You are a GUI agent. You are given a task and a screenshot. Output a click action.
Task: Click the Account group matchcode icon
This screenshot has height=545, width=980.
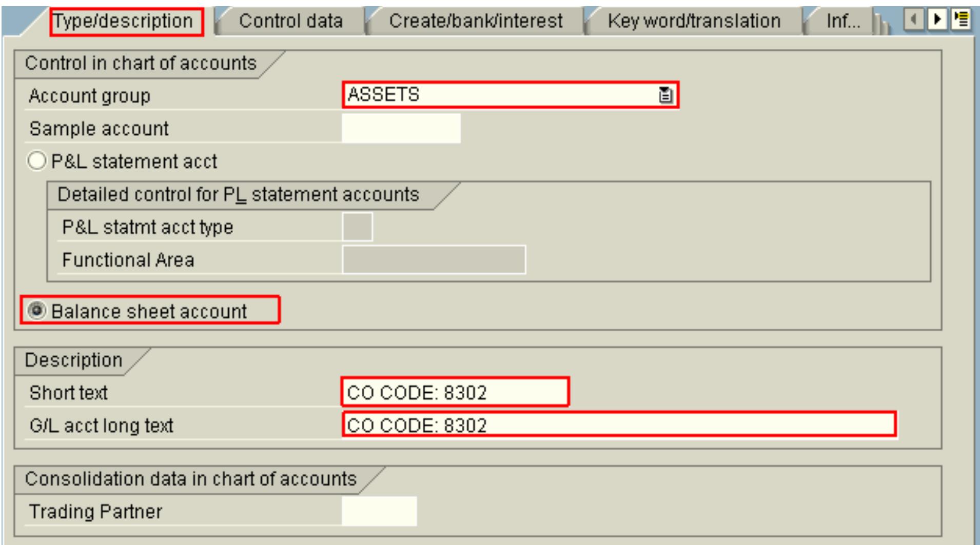(x=665, y=94)
